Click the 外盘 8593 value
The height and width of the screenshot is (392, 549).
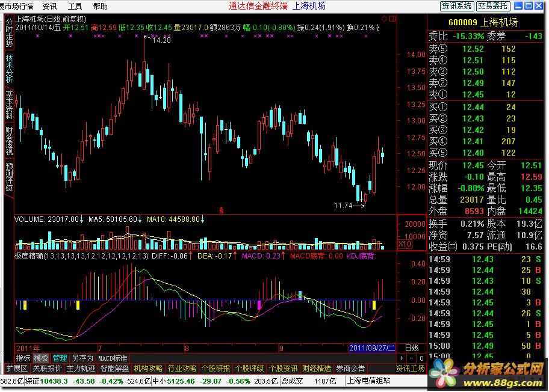[x=474, y=211]
